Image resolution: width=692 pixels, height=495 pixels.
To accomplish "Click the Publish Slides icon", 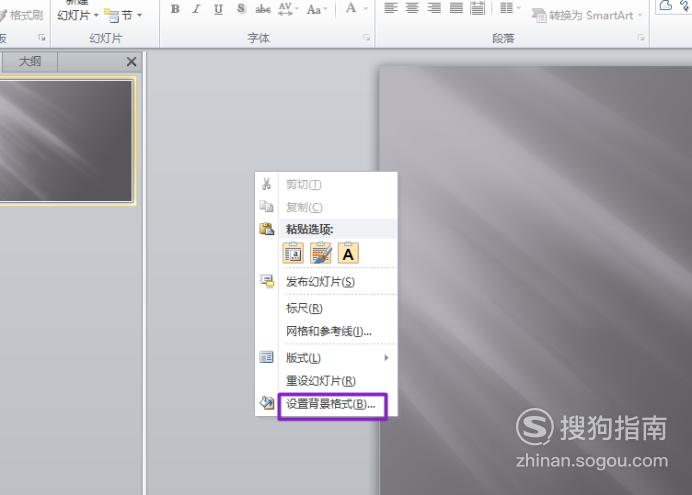I will coord(267,281).
